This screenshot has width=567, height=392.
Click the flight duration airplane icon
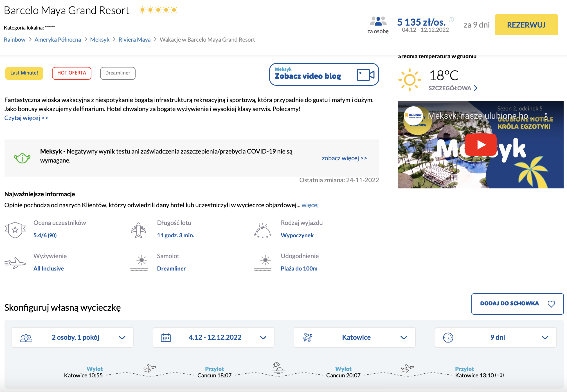(138, 230)
